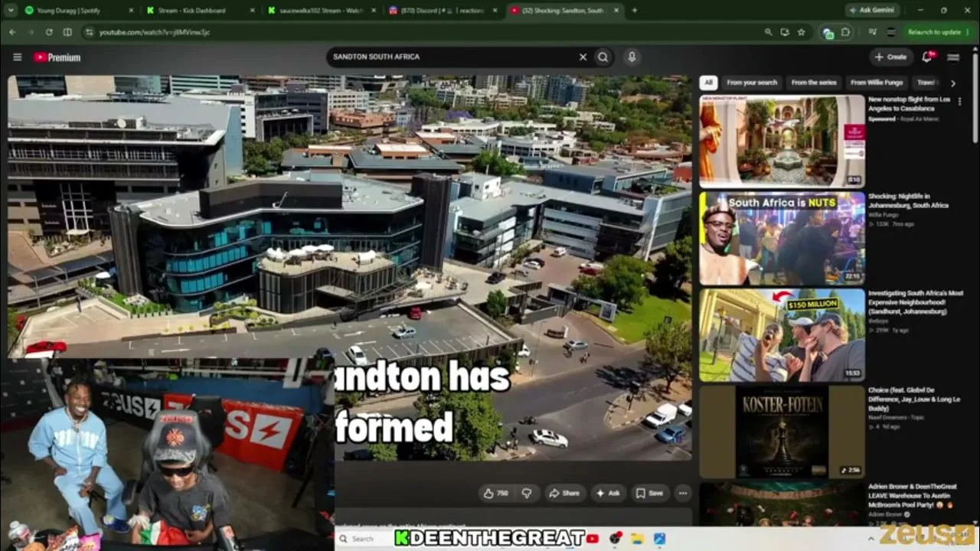Click the Ask Gemini button
This screenshot has height=551, width=980.
[x=871, y=10]
